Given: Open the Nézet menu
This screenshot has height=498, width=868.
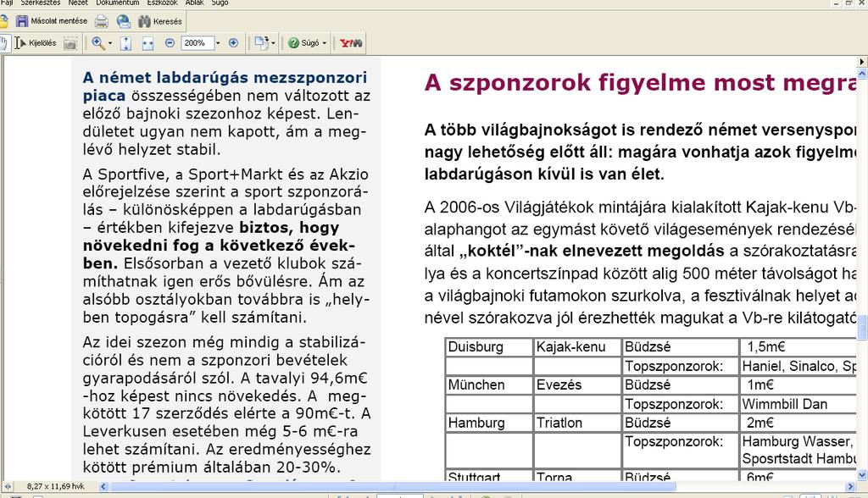Looking at the screenshot, I should (x=78, y=3).
